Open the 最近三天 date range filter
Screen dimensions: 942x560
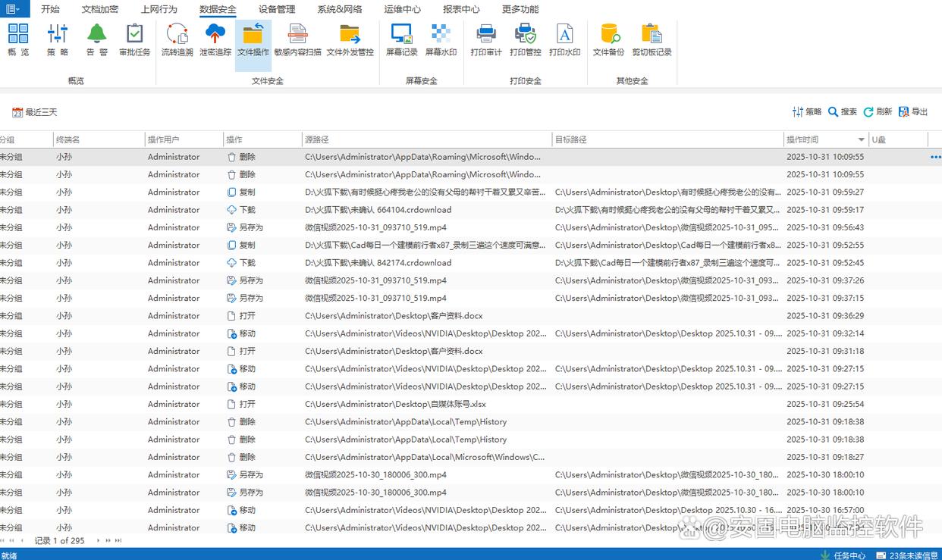[x=35, y=112]
